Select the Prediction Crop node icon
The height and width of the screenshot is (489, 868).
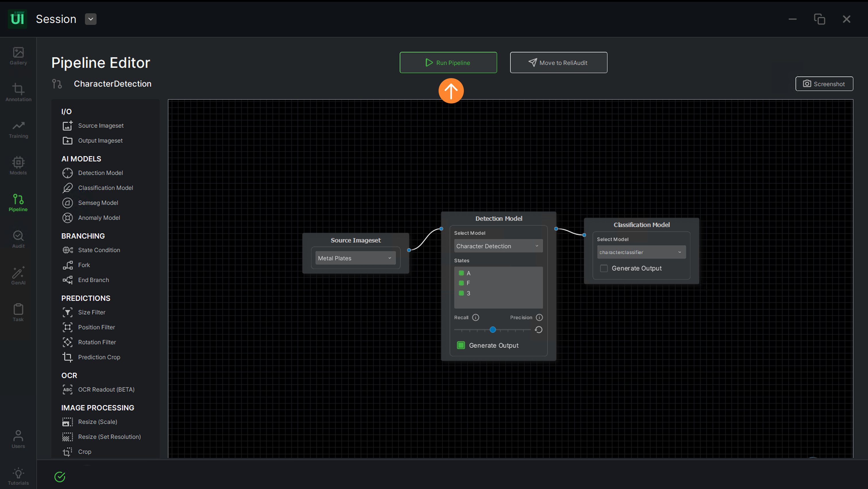pos(67,357)
